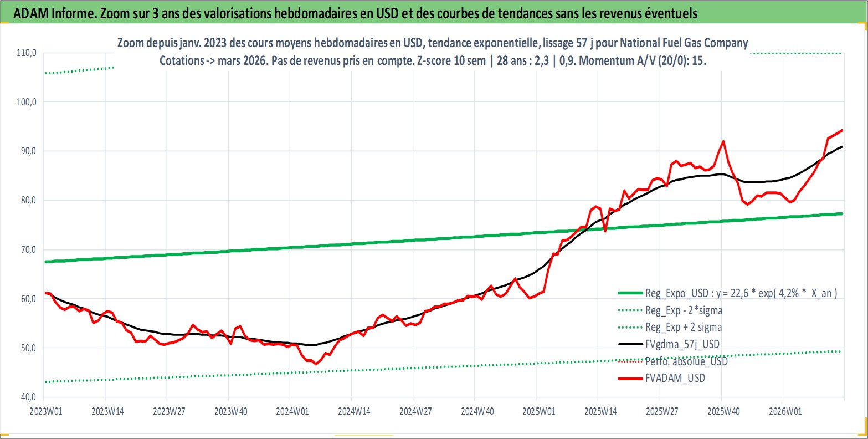Click the 100,0 y-axis label

[26, 102]
